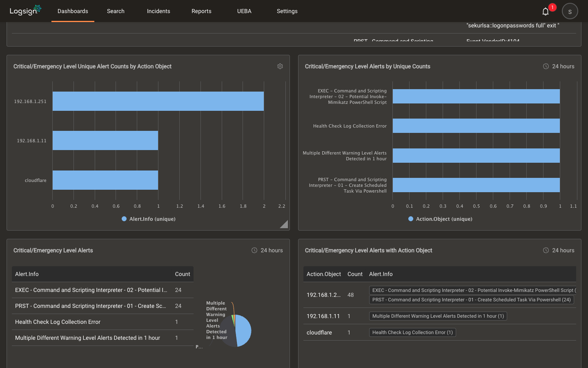Open the user avatar menu labeled S

click(570, 11)
